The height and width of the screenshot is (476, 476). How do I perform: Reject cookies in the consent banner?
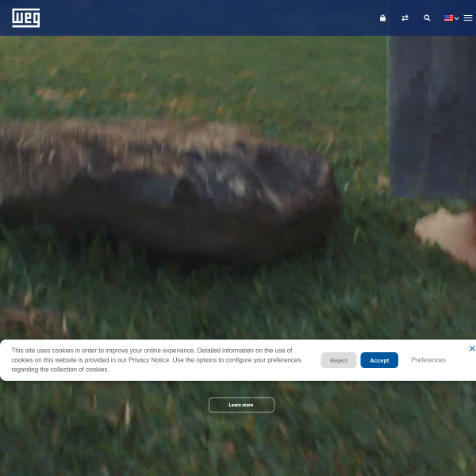click(x=339, y=360)
